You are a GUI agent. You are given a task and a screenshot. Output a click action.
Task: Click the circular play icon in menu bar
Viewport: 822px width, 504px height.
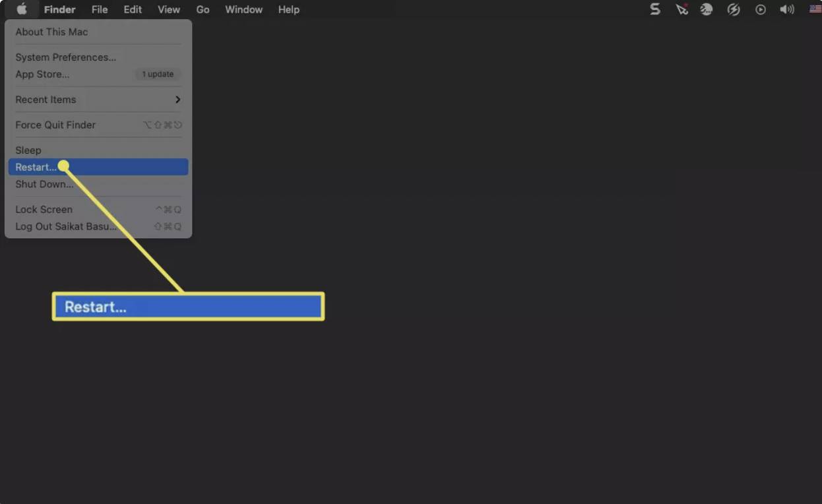tap(760, 9)
